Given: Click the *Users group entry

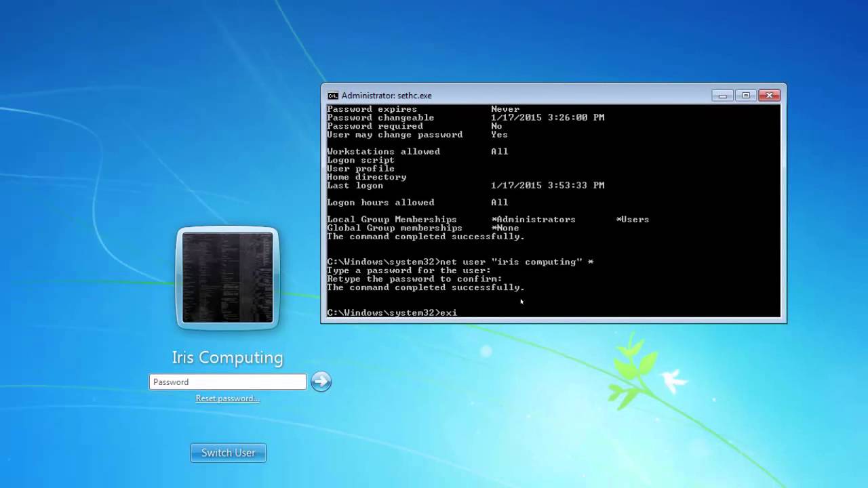Looking at the screenshot, I should coord(633,220).
